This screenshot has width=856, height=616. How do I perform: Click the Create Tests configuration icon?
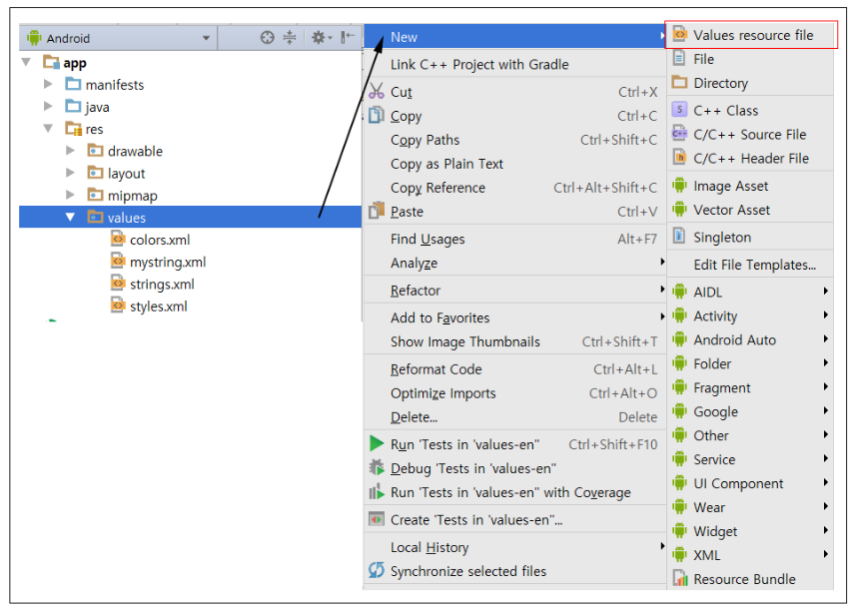tap(377, 519)
